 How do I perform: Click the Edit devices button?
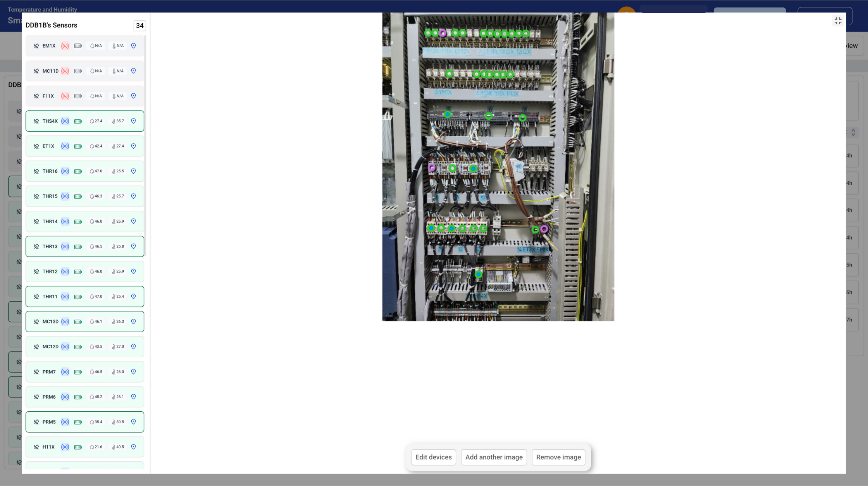[x=434, y=457]
